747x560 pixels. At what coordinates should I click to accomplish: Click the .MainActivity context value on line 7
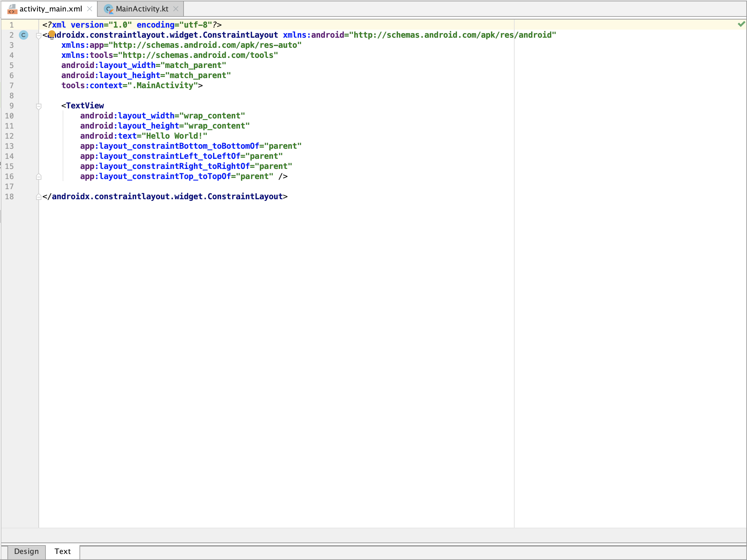click(164, 85)
